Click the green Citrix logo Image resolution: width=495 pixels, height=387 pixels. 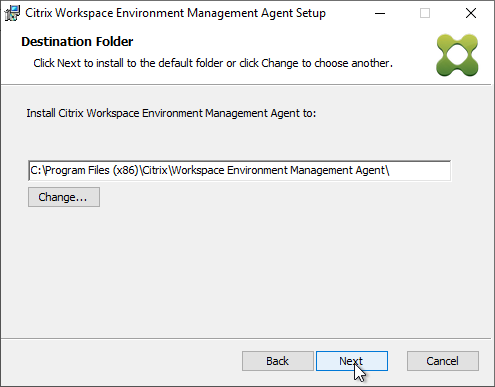coord(457,55)
